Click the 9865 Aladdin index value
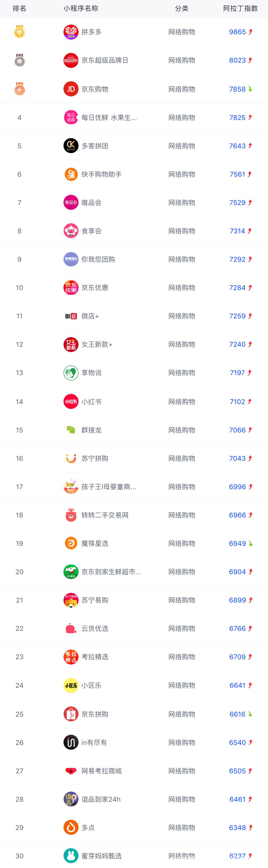The width and height of the screenshot is (268, 868). coord(238,32)
